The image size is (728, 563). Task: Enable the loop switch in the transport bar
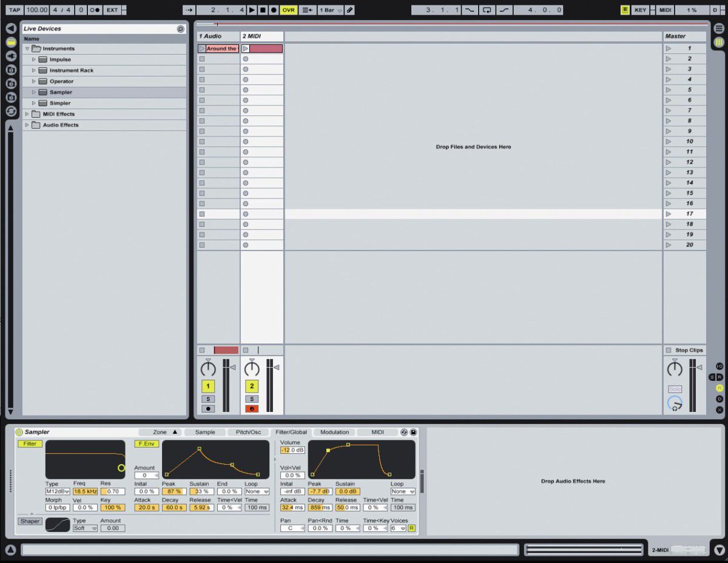click(x=487, y=10)
